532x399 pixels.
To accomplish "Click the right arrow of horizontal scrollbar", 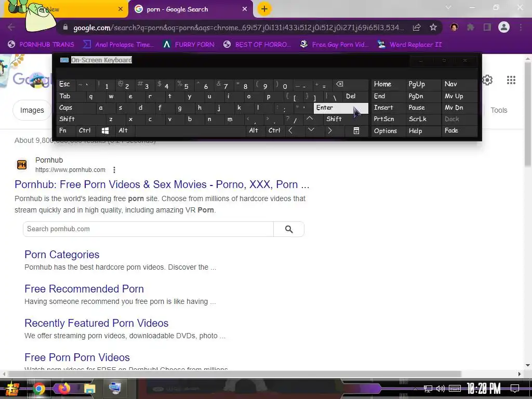I will (x=520, y=374).
